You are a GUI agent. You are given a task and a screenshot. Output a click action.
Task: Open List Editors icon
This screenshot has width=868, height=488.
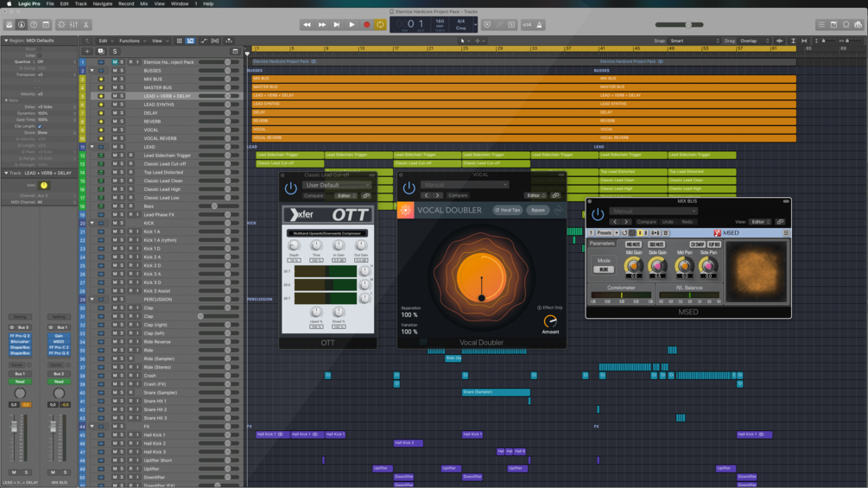(821, 24)
